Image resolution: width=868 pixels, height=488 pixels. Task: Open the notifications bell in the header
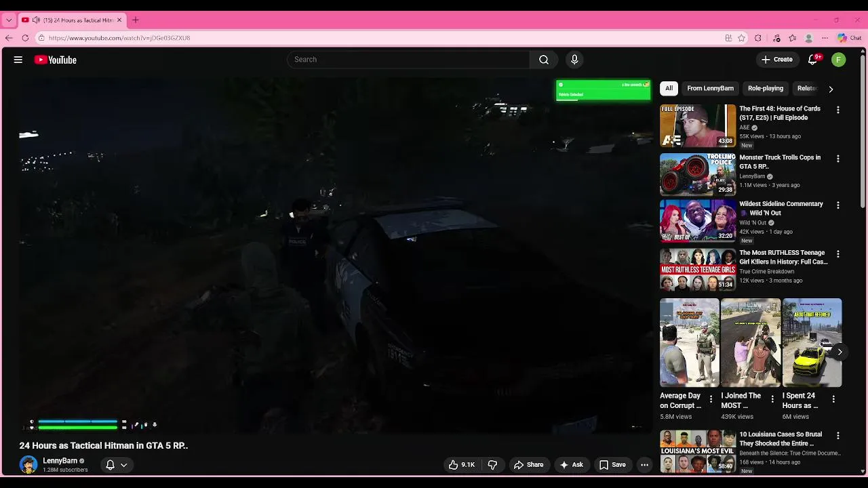tap(812, 60)
